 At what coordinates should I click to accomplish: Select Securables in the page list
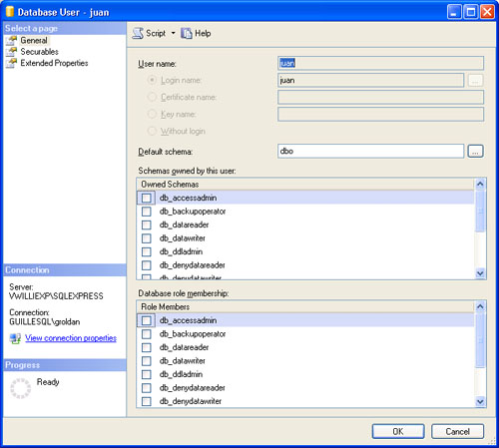(x=39, y=52)
